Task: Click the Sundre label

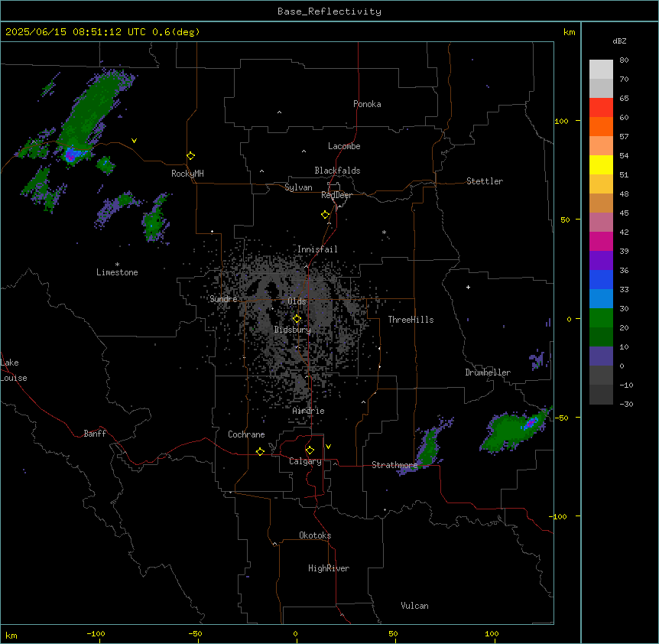Action: pos(223,299)
